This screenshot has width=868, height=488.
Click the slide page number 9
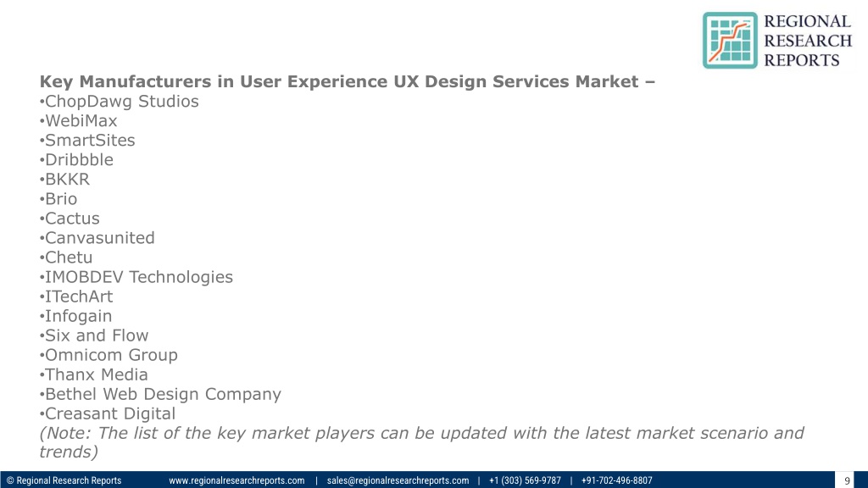tap(847, 481)
